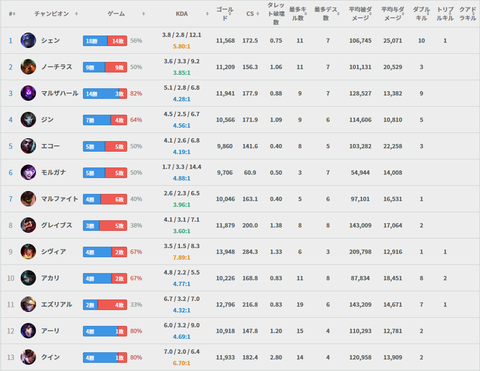The width and height of the screenshot is (480, 371).
Task: Open シェン champion name link
Action: tap(50, 40)
